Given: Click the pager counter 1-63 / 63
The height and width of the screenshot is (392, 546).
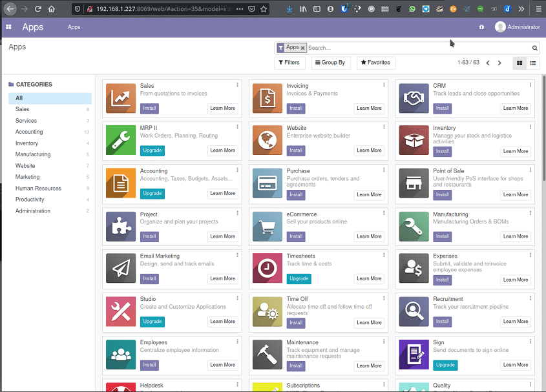Looking at the screenshot, I should [x=468, y=63].
